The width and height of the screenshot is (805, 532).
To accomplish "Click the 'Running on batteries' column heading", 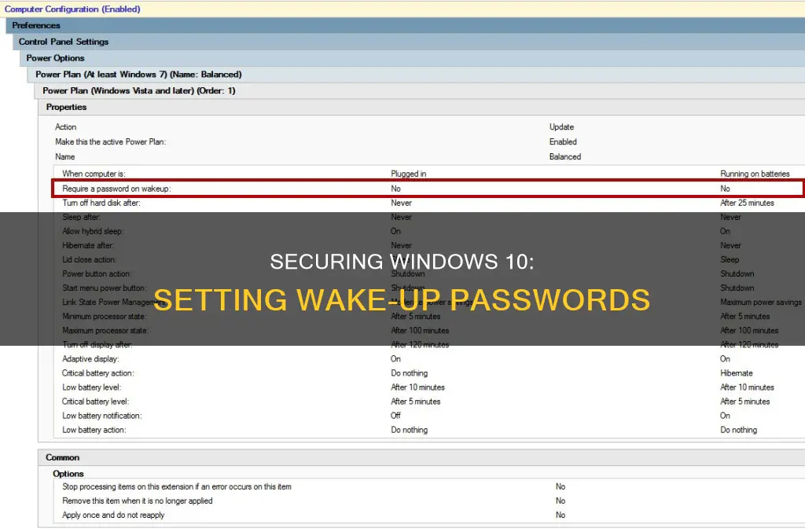I will coord(755,174).
